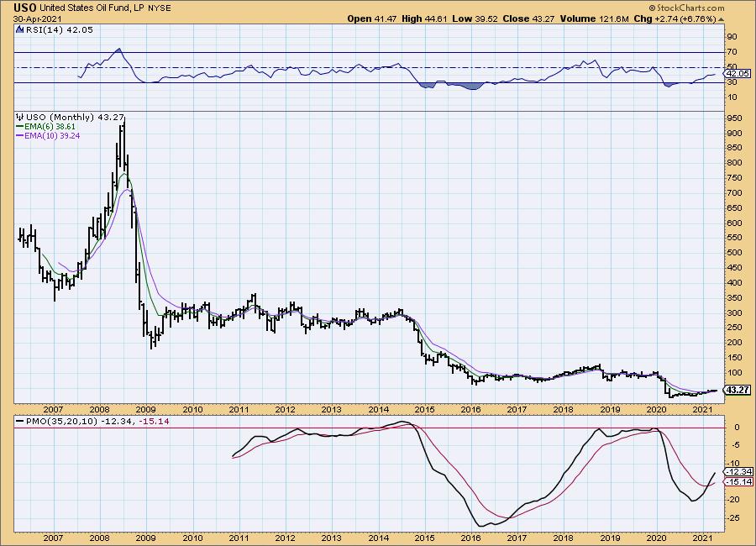Click 2016 on the bottom PMO time axis

click(470, 538)
